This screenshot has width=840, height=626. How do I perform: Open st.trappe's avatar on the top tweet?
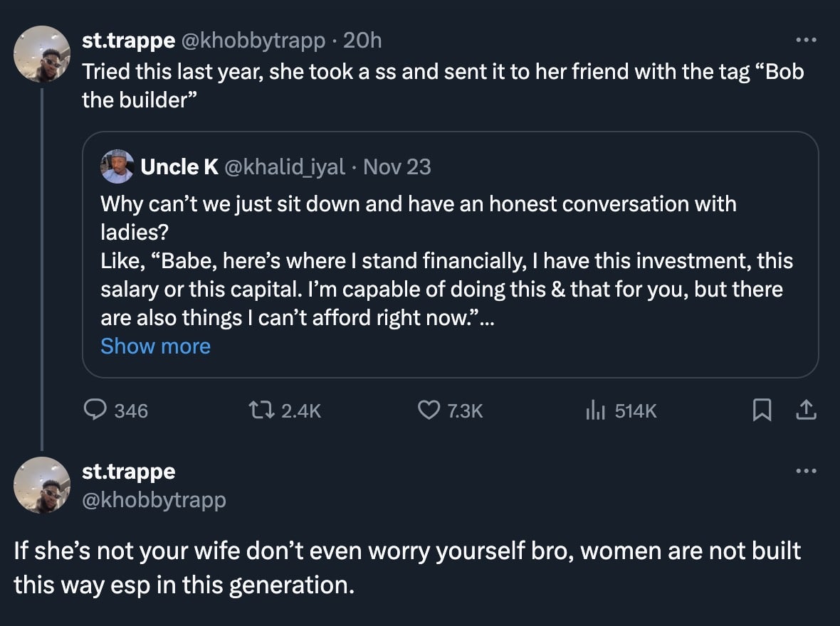click(43, 54)
